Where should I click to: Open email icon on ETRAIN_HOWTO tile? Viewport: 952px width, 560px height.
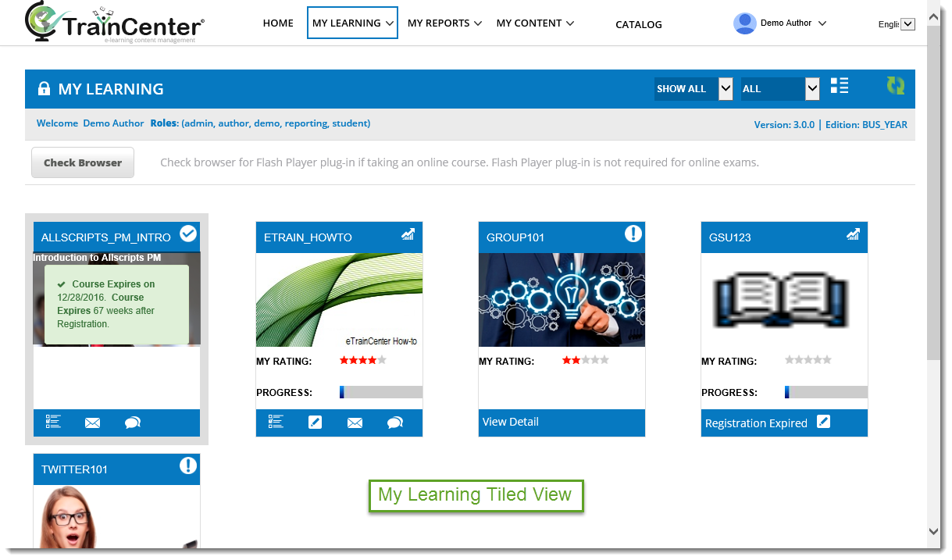(x=355, y=423)
